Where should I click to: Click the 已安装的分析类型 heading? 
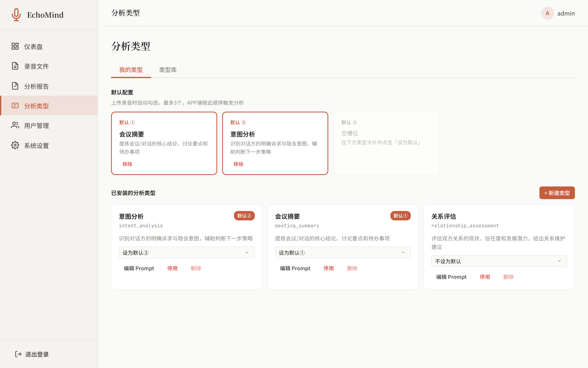pyautogui.click(x=133, y=193)
